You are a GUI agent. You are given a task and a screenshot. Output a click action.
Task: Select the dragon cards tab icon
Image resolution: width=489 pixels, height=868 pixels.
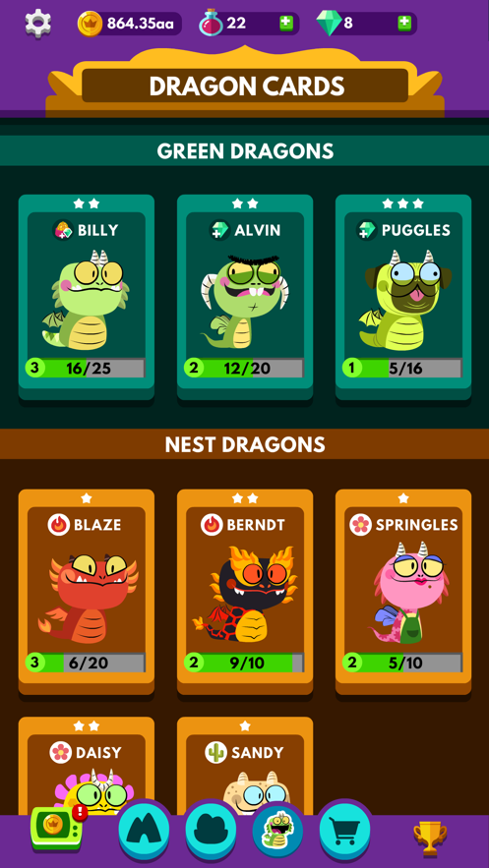pyautogui.click(x=276, y=831)
